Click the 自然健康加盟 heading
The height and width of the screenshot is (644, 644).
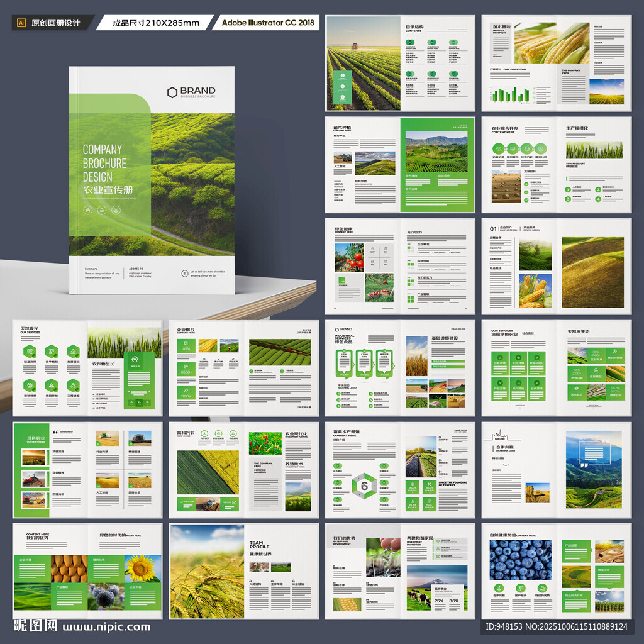[502, 536]
